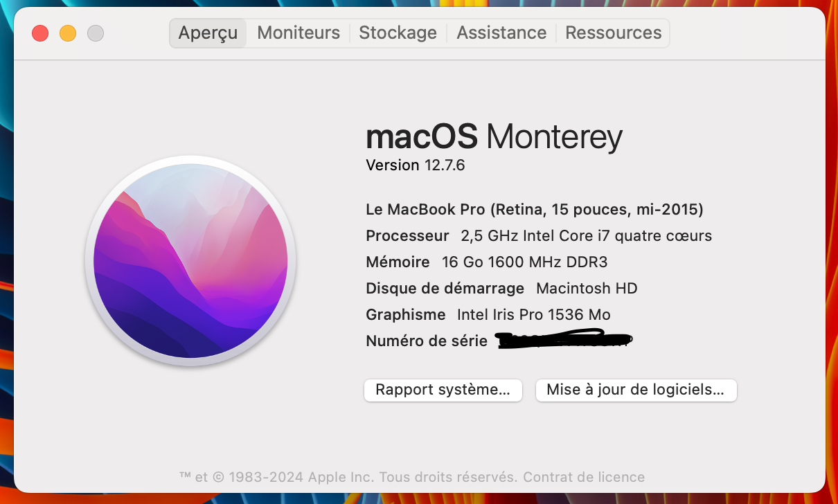
Task: Select the Processeur Intel Core i7 line
Action: (x=538, y=236)
